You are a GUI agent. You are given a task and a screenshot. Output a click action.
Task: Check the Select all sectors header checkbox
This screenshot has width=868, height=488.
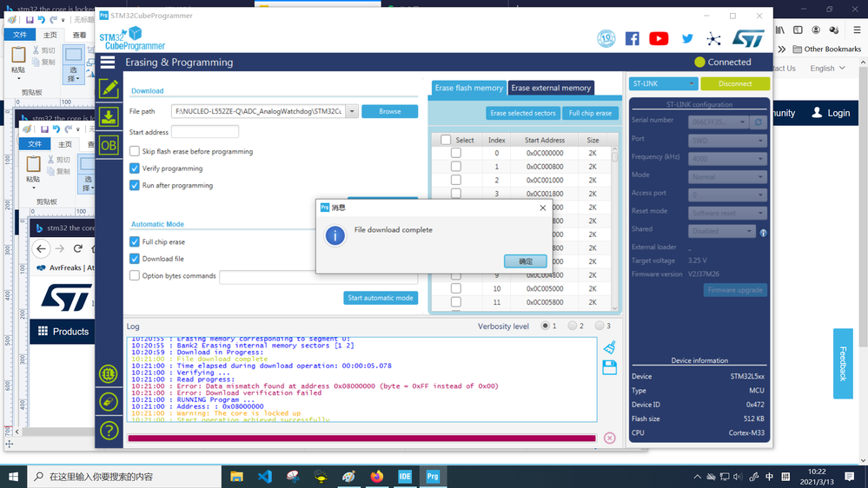(x=446, y=140)
